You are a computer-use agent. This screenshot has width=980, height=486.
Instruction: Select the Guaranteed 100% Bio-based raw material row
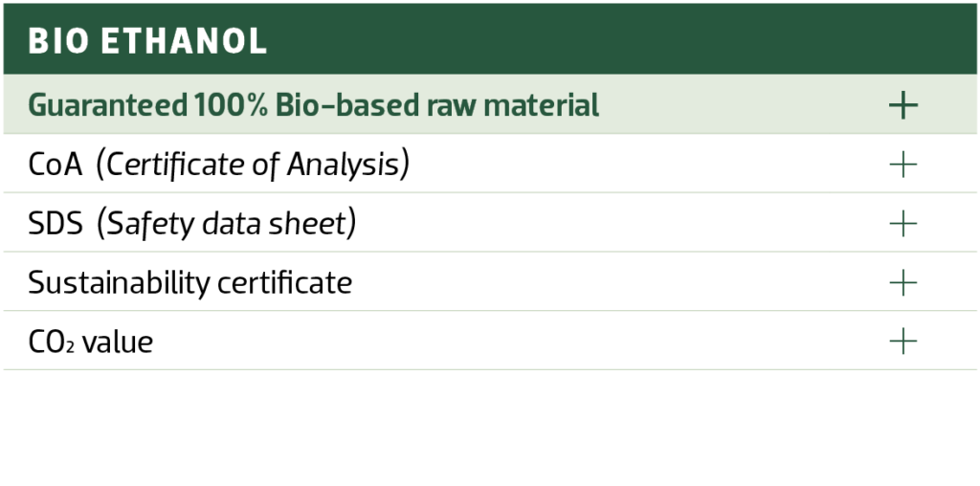(x=479, y=105)
